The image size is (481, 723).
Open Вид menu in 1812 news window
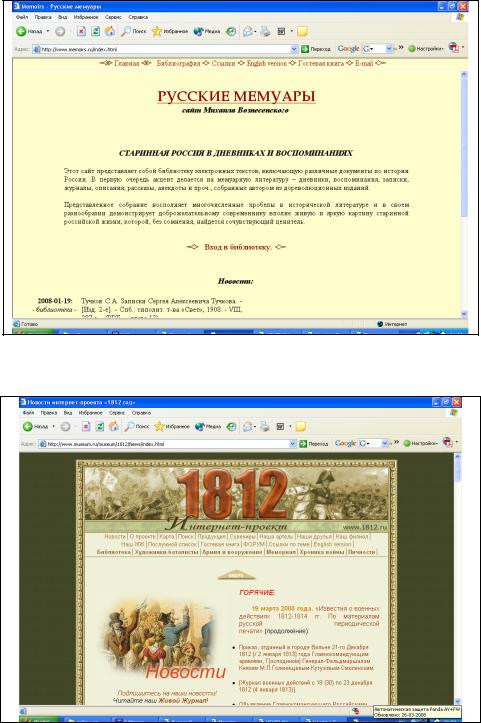[68, 413]
